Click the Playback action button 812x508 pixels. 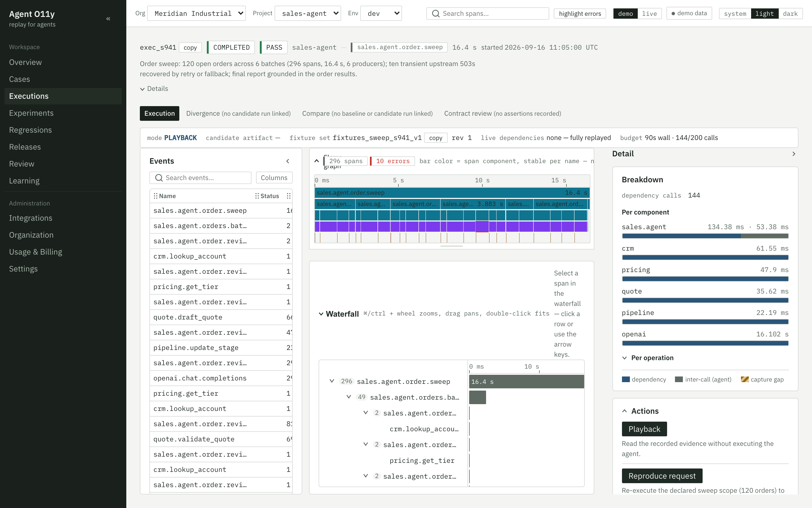coord(644,429)
